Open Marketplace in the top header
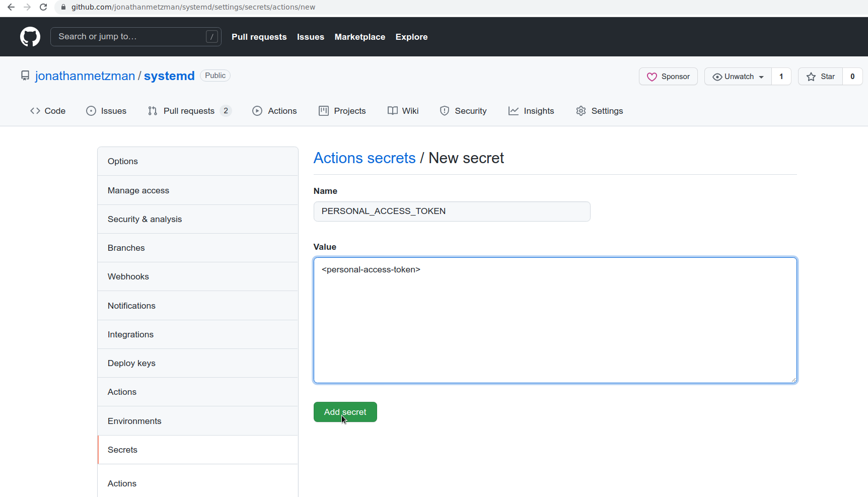The image size is (868, 497). pyautogui.click(x=360, y=37)
